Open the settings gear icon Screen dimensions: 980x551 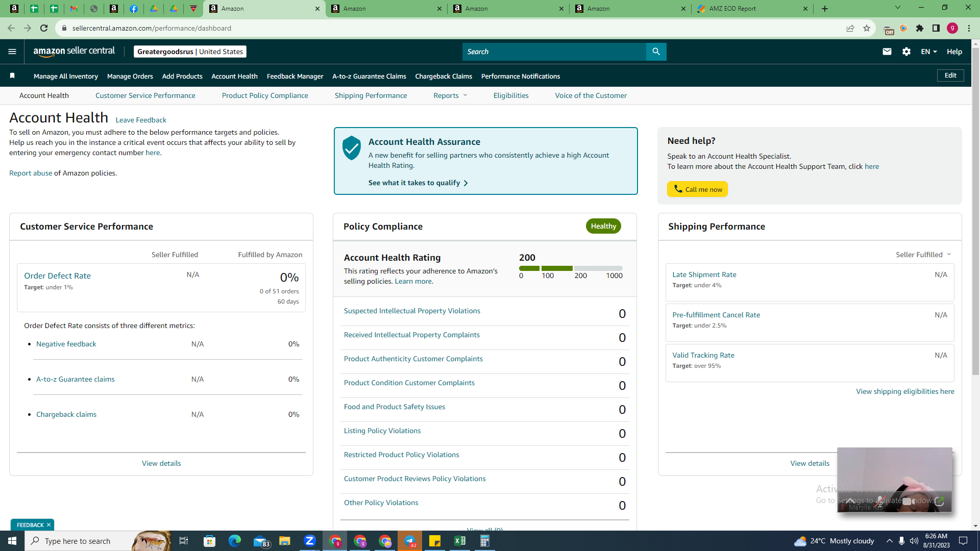click(906, 52)
